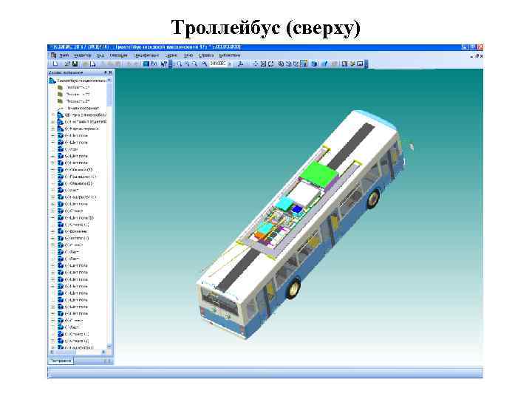Select the zoom window tool
Viewport: 532px width, 399px height.
pos(179,64)
